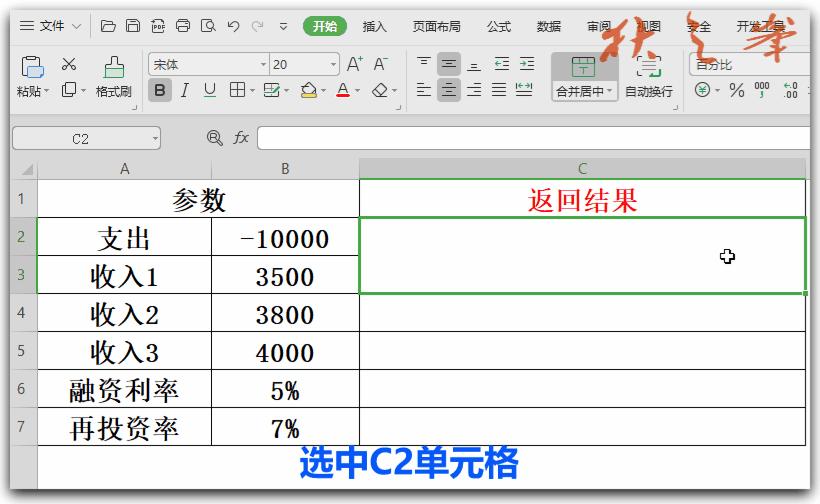This screenshot has width=820, height=504.
Task: Click the 格式刷 format painter
Action: pyautogui.click(x=113, y=77)
